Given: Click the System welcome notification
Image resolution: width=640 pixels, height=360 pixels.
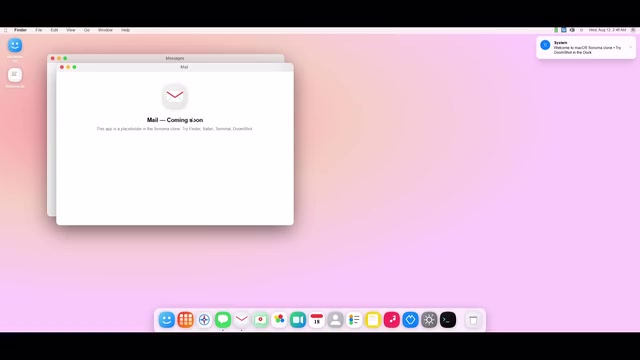Looking at the screenshot, I should click(x=586, y=47).
